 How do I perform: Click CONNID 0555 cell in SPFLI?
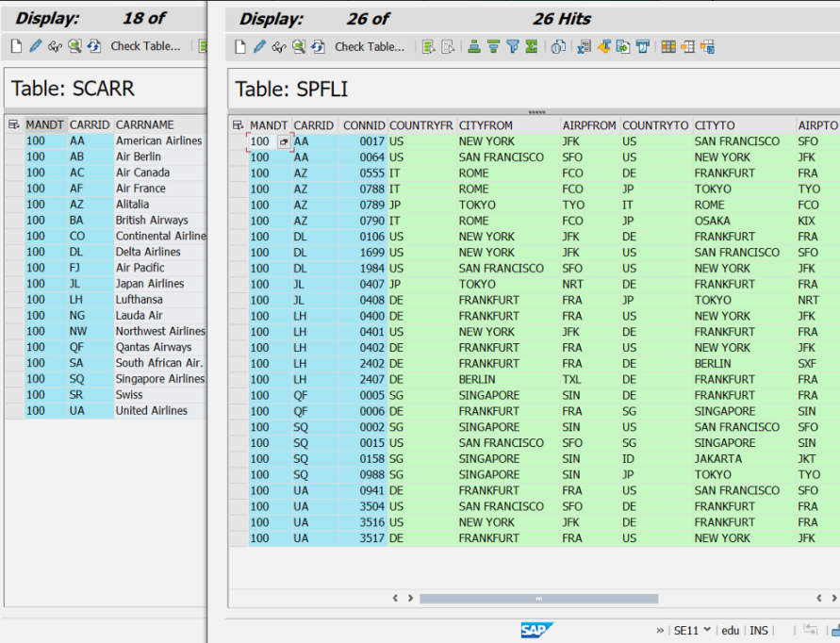coord(363,173)
